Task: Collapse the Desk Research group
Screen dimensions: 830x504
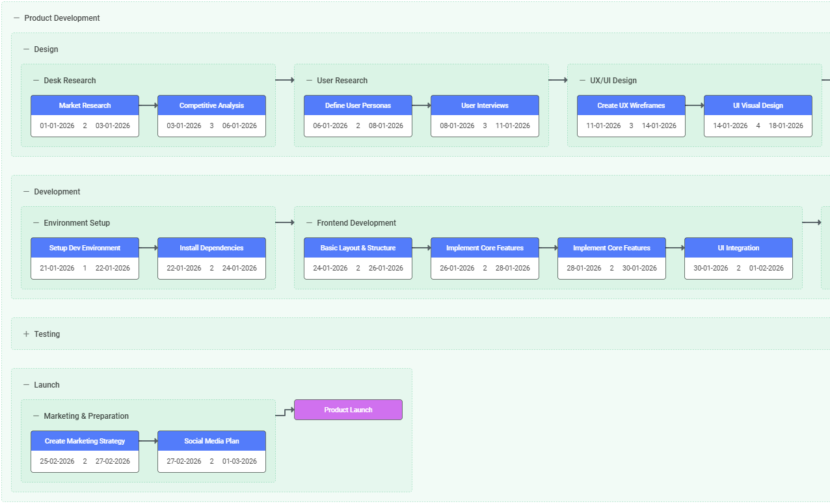Action: click(x=36, y=81)
